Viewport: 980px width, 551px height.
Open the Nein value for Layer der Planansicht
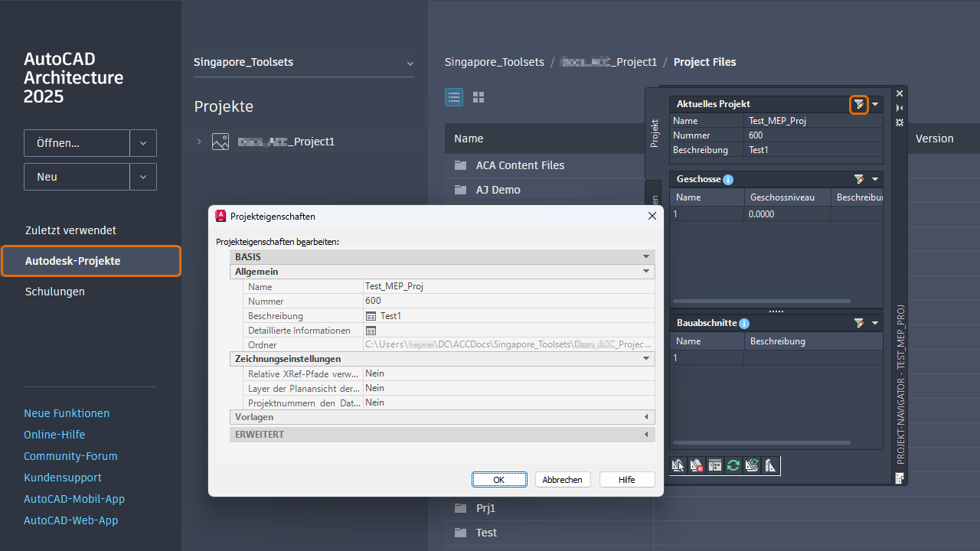pos(509,388)
